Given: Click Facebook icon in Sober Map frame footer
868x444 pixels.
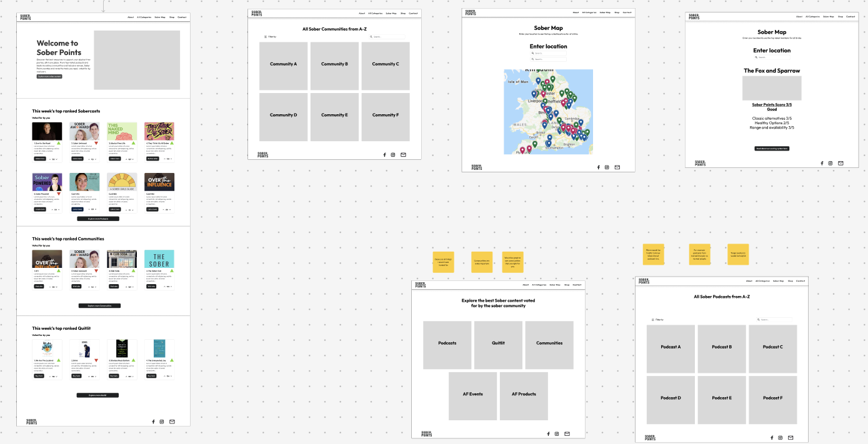Looking at the screenshot, I should click(598, 167).
